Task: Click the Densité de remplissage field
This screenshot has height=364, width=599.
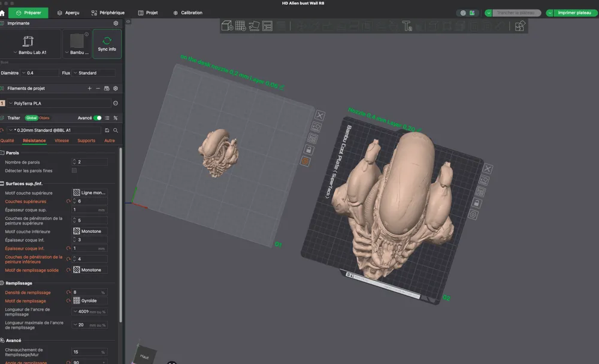Action: [90, 292]
